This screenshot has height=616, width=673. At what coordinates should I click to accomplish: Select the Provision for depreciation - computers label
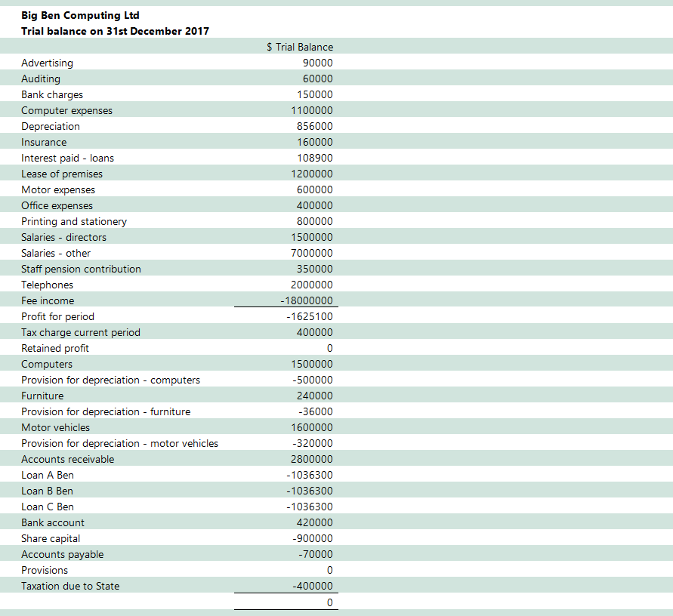[x=110, y=380]
